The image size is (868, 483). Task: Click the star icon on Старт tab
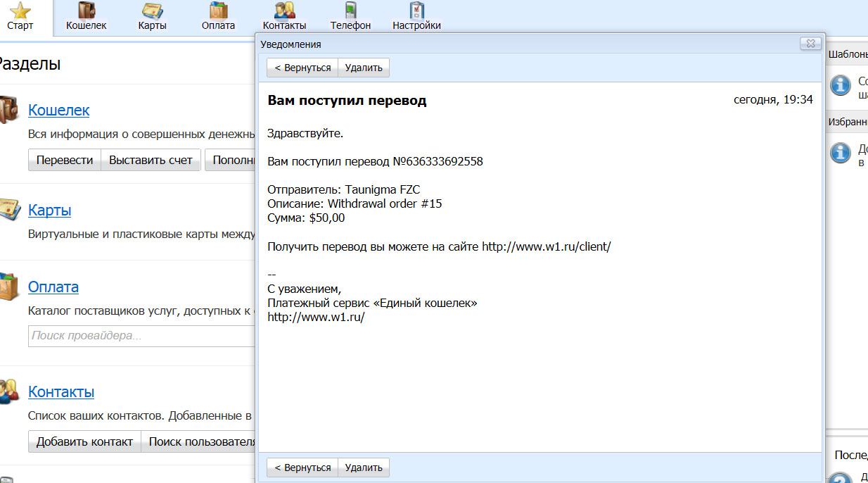pyautogui.click(x=21, y=11)
